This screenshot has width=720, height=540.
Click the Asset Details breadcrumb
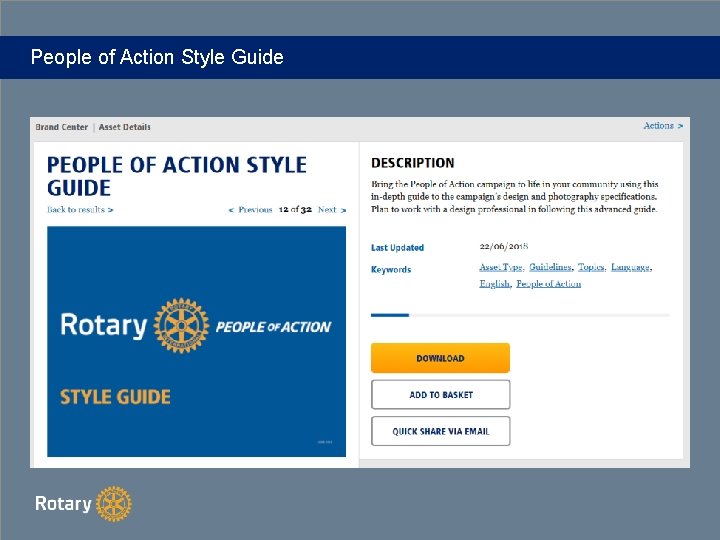(x=124, y=127)
